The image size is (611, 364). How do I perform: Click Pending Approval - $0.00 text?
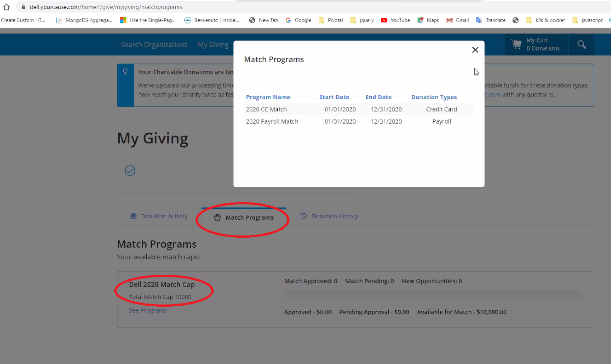(x=374, y=312)
